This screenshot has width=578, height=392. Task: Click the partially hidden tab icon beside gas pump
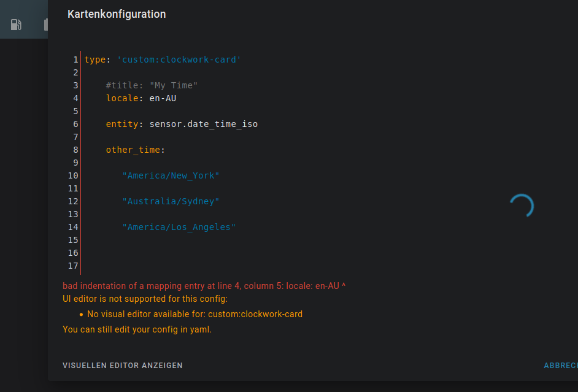(46, 25)
